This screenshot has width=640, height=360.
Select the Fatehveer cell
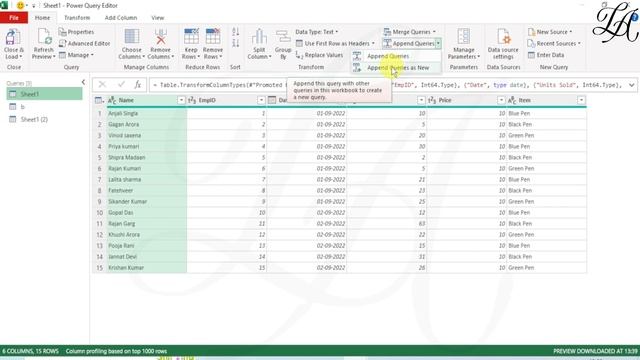coord(146,191)
